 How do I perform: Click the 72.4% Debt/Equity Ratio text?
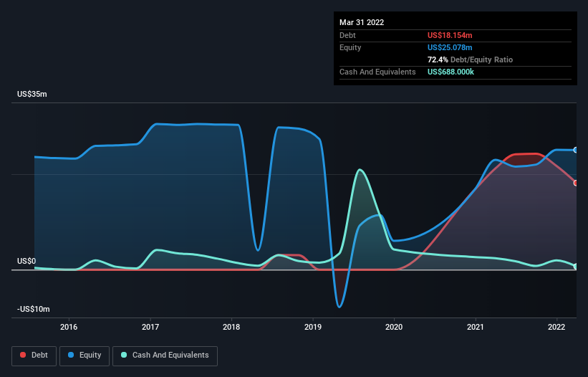click(470, 59)
